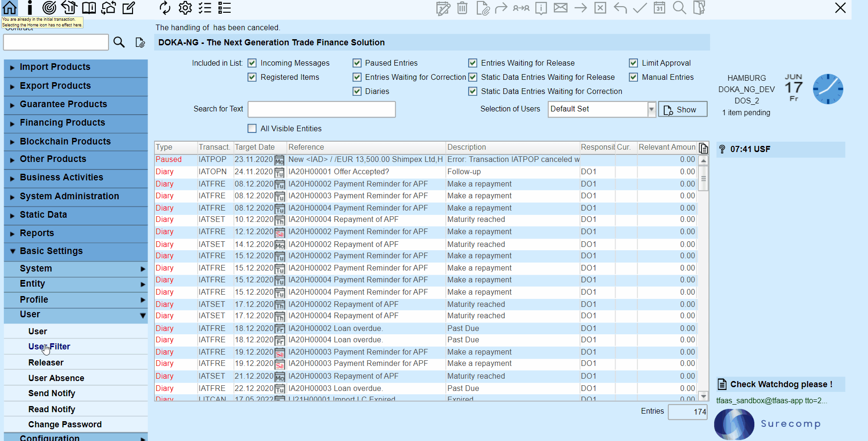This screenshot has height=441, width=868.
Task: Click the list scrollbar down arrow
Action: click(703, 396)
